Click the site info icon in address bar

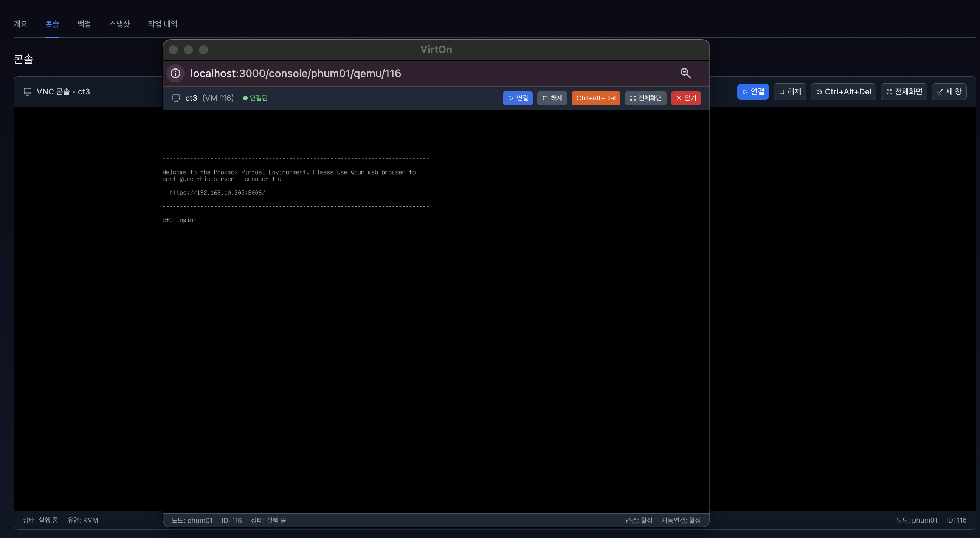click(175, 73)
